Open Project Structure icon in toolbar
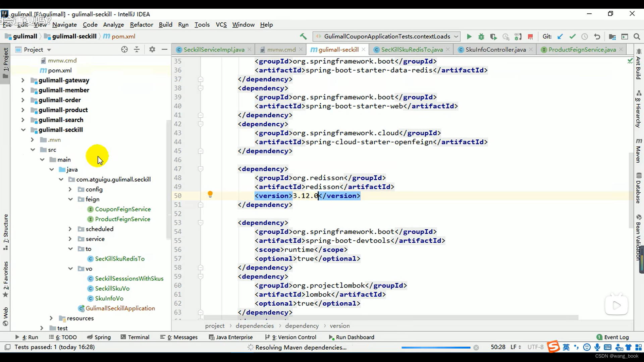Image resolution: width=644 pixels, height=362 pixels. (612, 37)
